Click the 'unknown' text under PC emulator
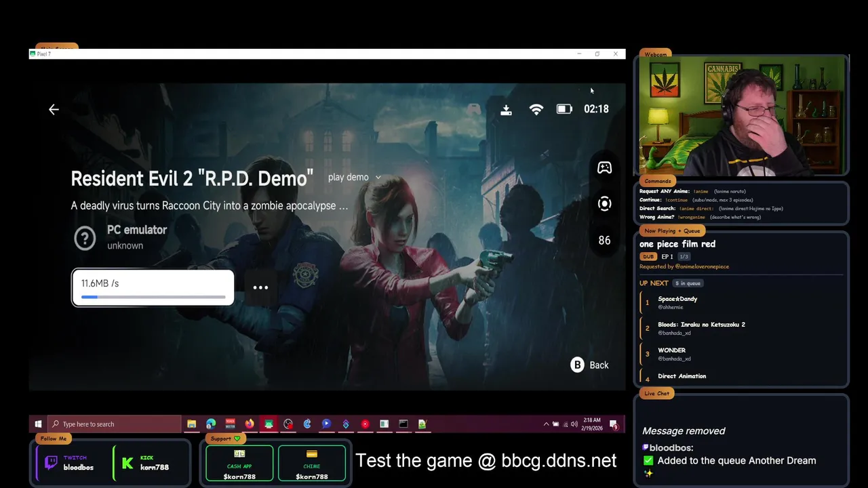Viewport: 868px width, 488px height. click(x=125, y=245)
